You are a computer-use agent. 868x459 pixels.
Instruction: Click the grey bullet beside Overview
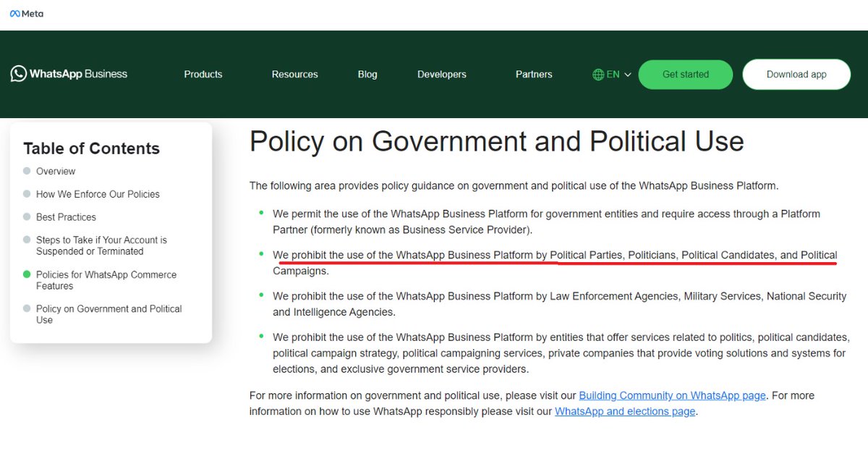(27, 171)
